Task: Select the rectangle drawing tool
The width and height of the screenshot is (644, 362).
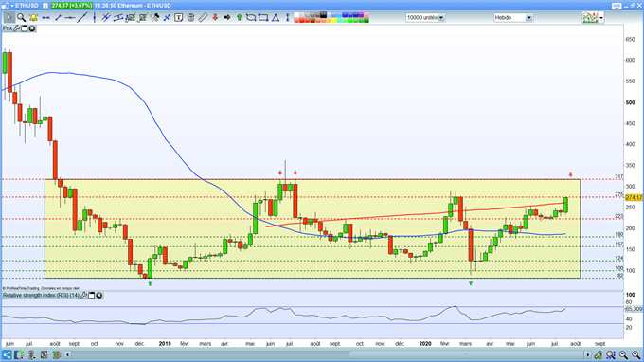Action: click(263, 17)
